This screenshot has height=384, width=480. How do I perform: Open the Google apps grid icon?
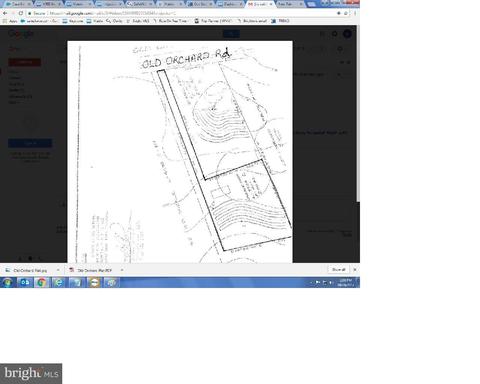(x=322, y=34)
